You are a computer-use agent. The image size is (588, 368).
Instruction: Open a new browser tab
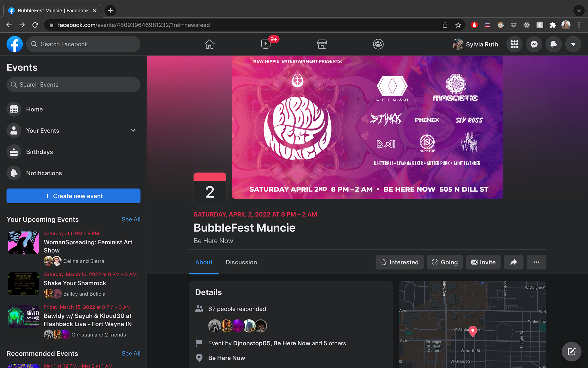[110, 10]
